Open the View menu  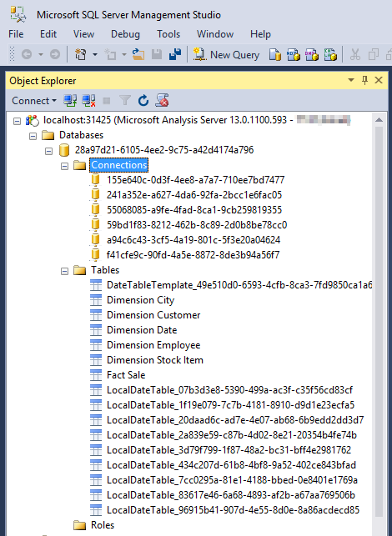tap(83, 34)
